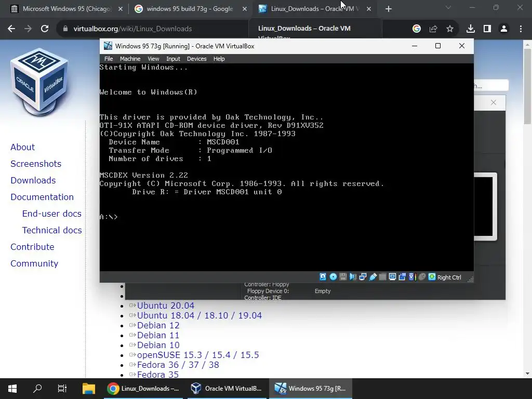Image resolution: width=532 pixels, height=399 pixels.
Task: Click the Debian 11 download link
Action: [x=158, y=335]
